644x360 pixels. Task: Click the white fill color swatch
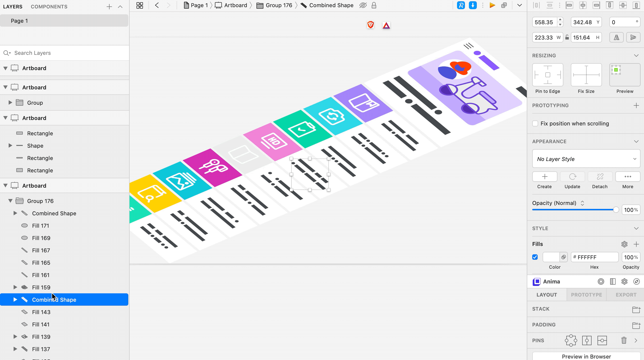(x=551, y=257)
